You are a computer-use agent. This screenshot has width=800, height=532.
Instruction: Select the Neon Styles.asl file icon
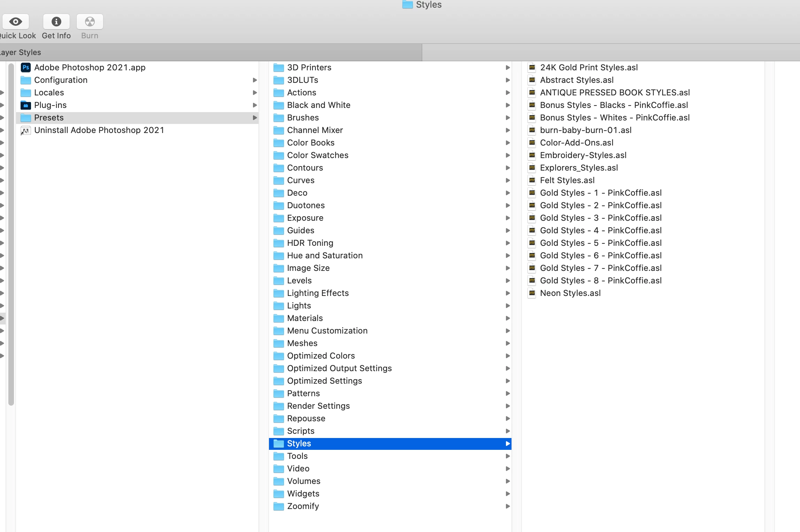532,293
